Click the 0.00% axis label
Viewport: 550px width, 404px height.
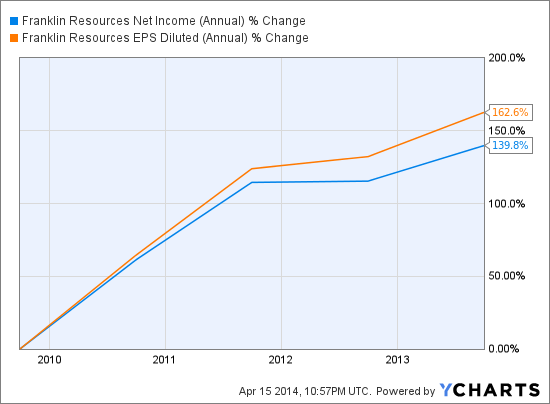tap(504, 349)
